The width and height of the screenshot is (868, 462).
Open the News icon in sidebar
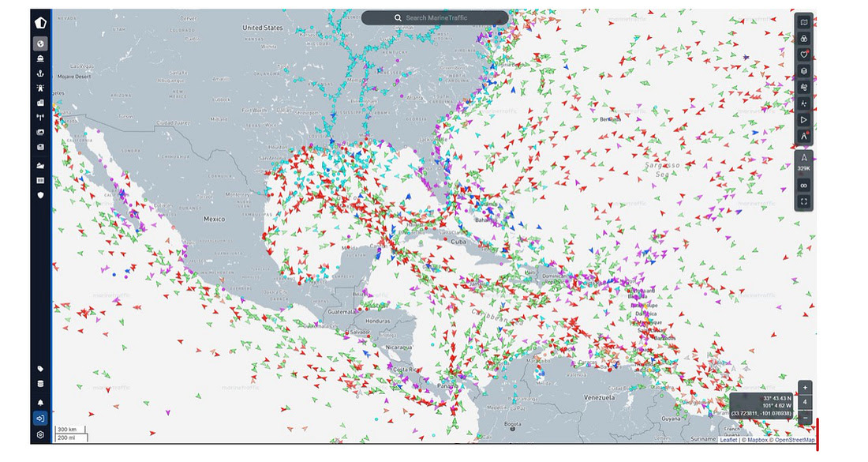click(40, 148)
